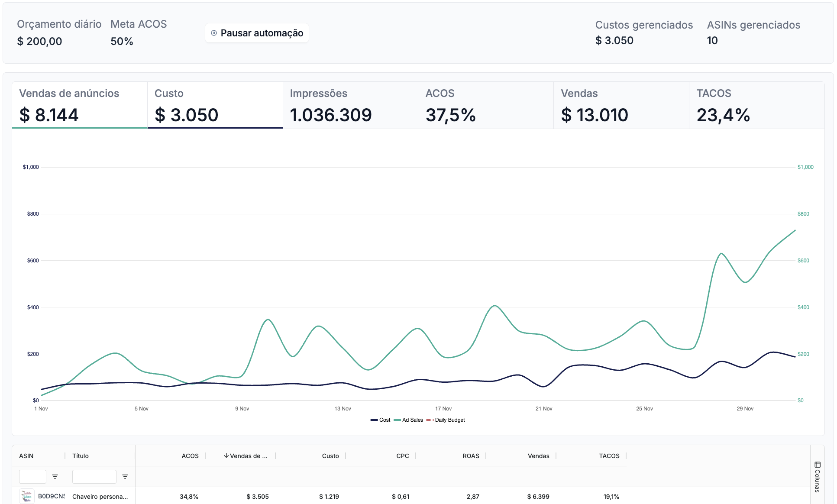Screen dimensions: 837x504
Task: Toggle the Cost series in chart legend
Action: coord(381,420)
